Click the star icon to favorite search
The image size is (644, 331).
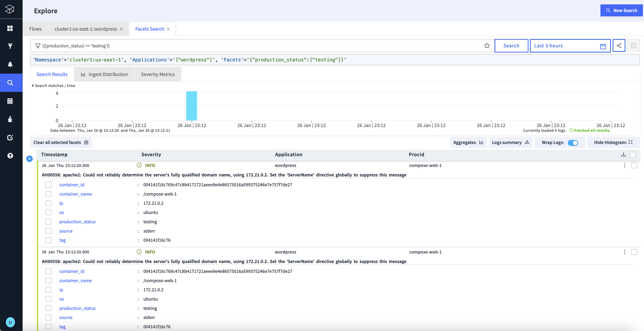[x=487, y=46]
